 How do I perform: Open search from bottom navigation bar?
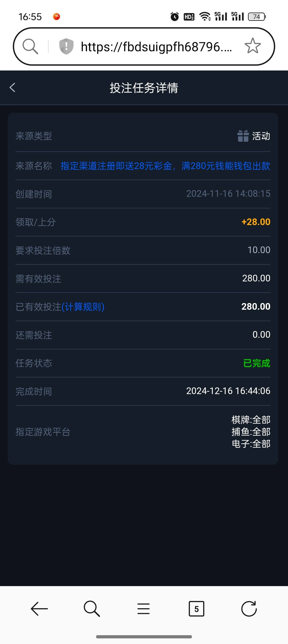tap(92, 609)
